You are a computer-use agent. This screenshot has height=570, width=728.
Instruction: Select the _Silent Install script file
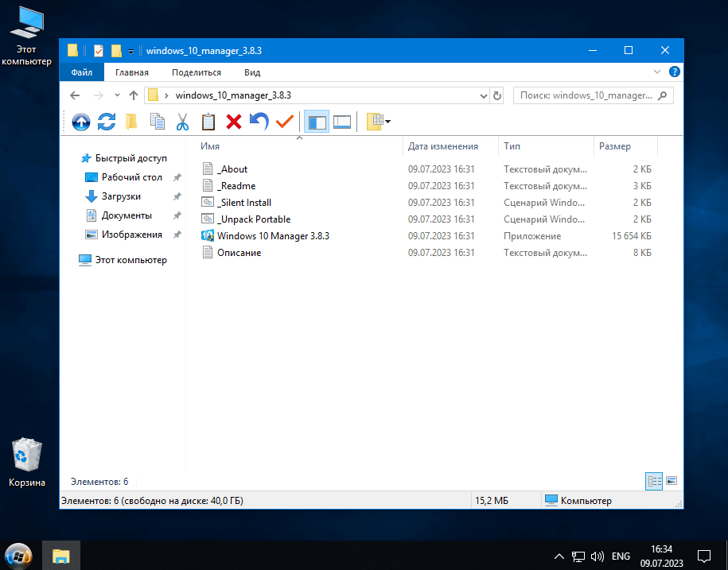pyautogui.click(x=244, y=203)
